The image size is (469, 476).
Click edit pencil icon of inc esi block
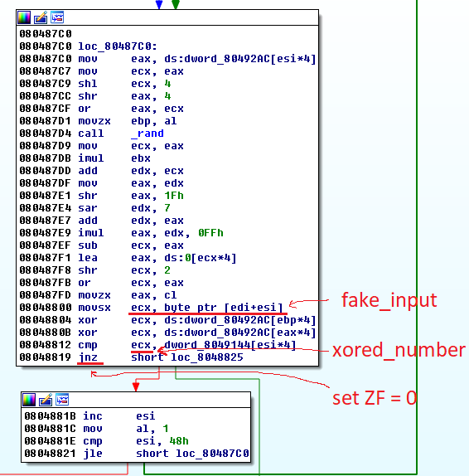point(46,400)
